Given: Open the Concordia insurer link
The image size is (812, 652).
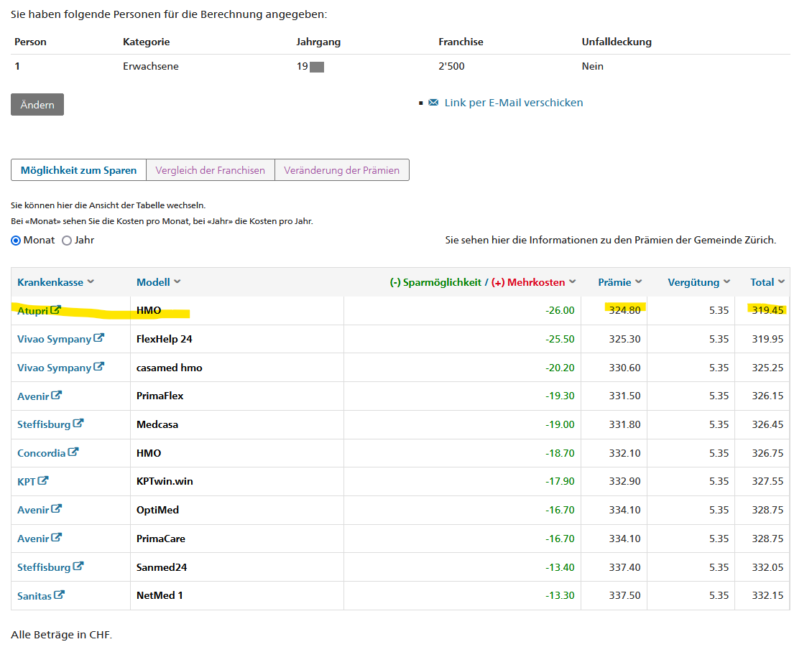Looking at the screenshot, I should (x=42, y=453).
